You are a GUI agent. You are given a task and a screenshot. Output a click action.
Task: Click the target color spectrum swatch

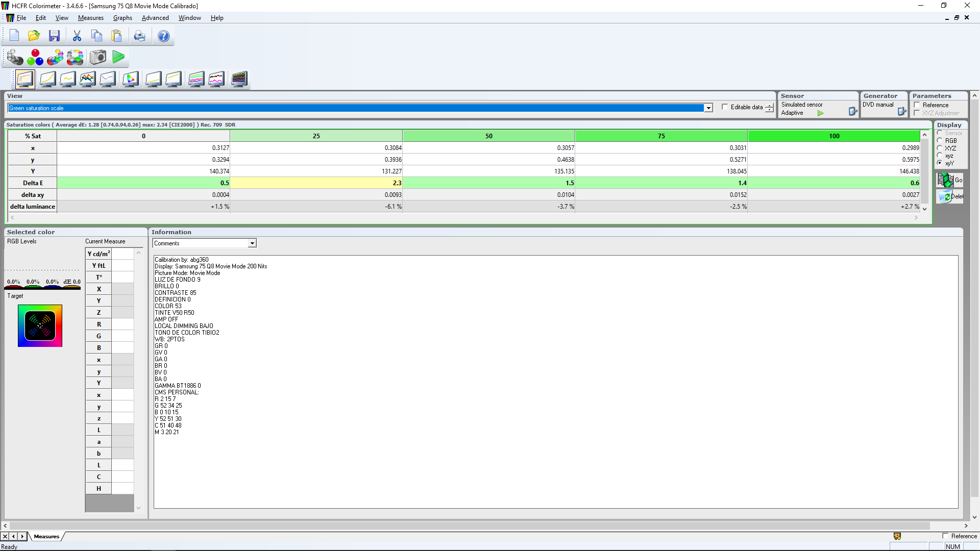pyautogui.click(x=40, y=326)
